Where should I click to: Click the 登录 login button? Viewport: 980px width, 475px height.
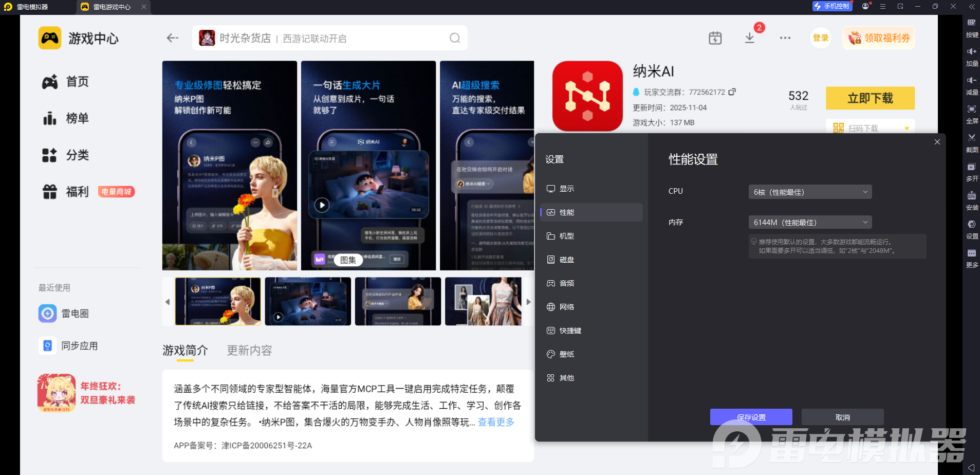coord(820,38)
